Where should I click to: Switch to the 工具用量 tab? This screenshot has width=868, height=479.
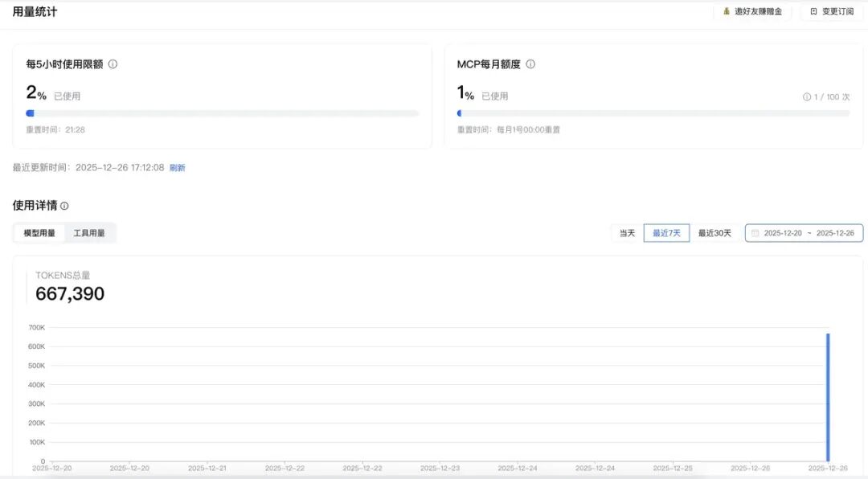(x=88, y=232)
